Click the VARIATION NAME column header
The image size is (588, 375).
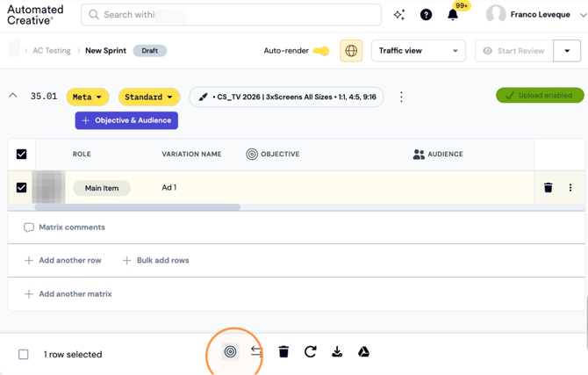point(191,154)
